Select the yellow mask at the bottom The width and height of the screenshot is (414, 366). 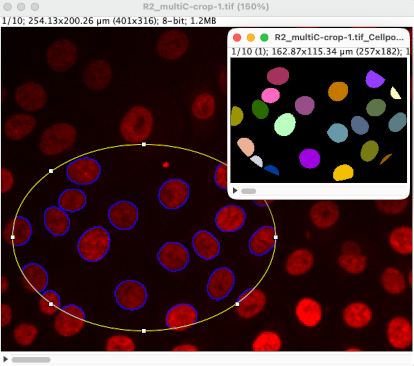[343, 172]
